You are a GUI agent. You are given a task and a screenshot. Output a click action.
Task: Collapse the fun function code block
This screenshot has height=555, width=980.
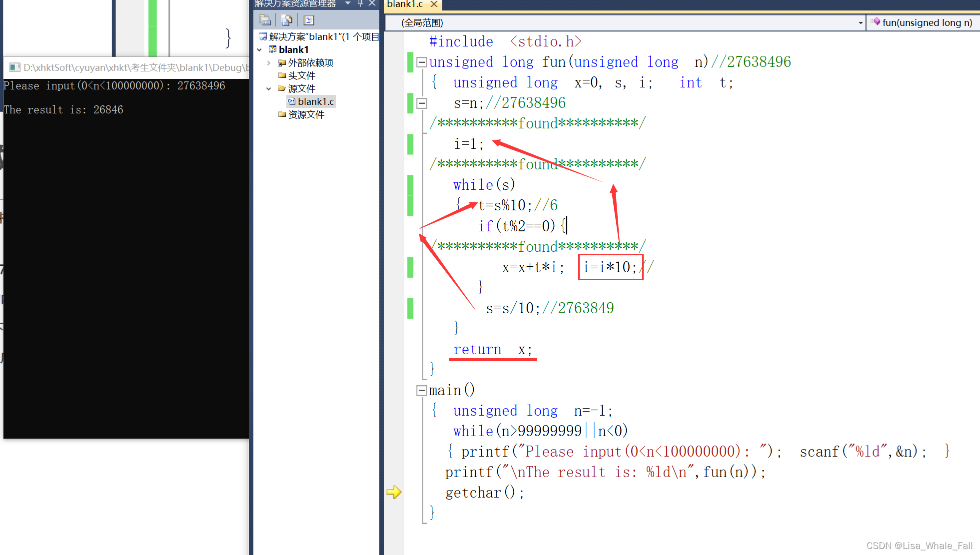[421, 62]
